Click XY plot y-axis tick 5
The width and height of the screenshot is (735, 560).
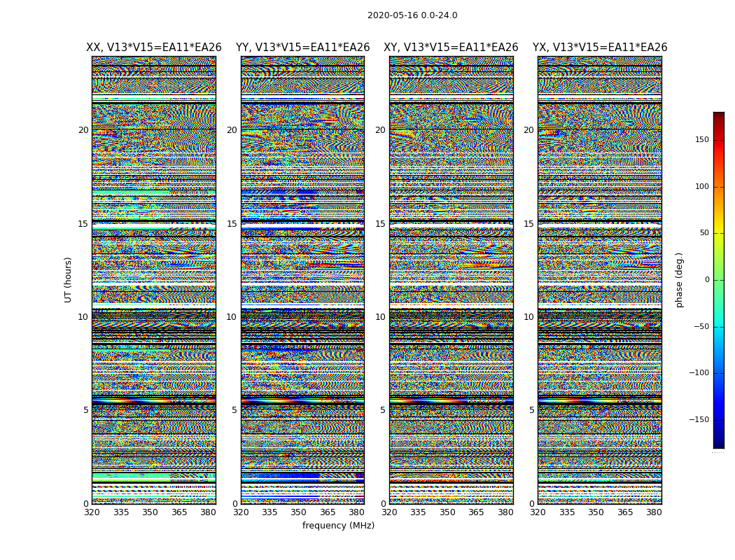click(383, 410)
